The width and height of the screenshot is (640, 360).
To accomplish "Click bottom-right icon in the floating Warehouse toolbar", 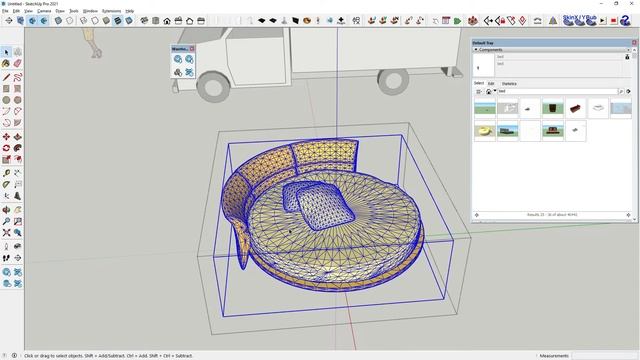I will (189, 72).
